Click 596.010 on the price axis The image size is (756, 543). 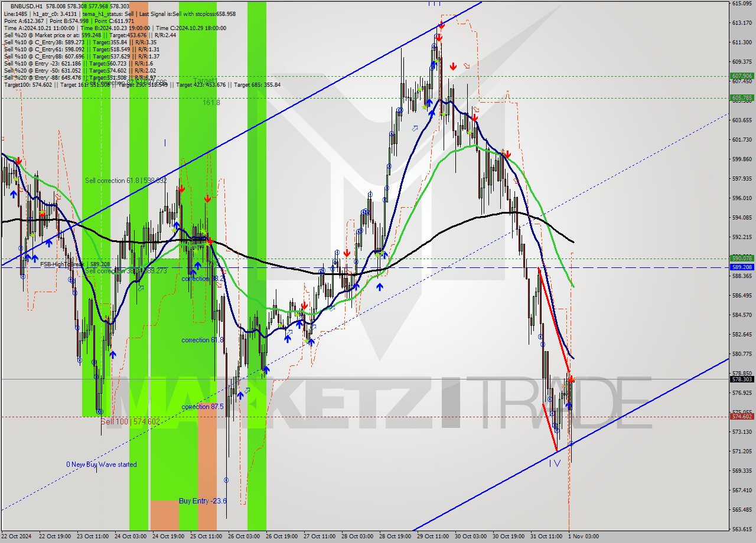742,198
